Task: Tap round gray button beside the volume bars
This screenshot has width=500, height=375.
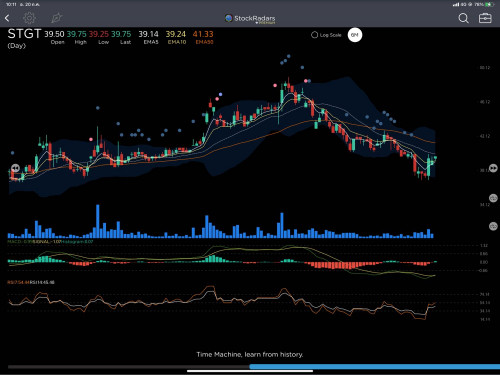Action: (x=493, y=226)
